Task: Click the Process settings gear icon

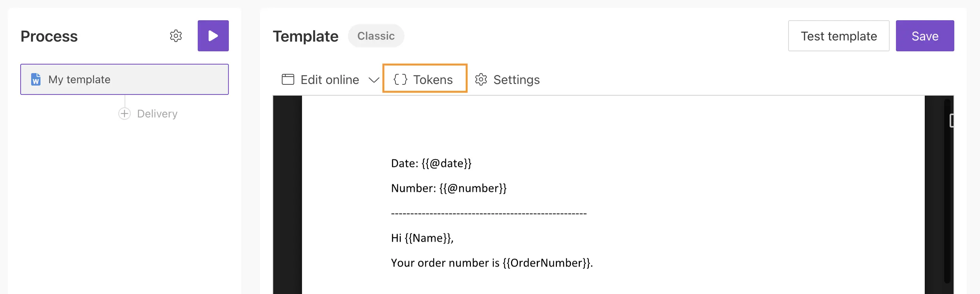Action: 176,36
